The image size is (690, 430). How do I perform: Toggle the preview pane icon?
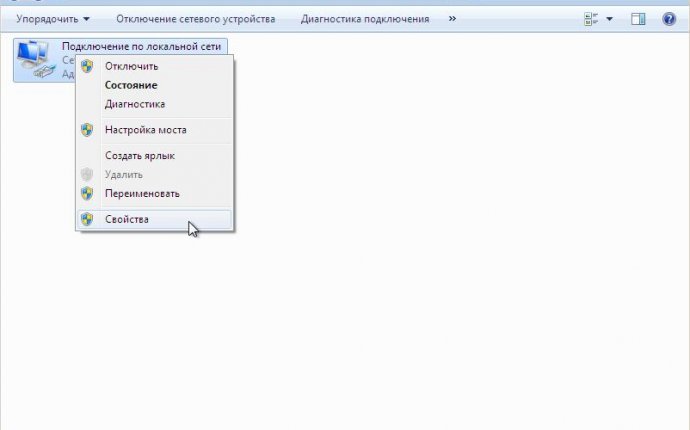[638, 19]
